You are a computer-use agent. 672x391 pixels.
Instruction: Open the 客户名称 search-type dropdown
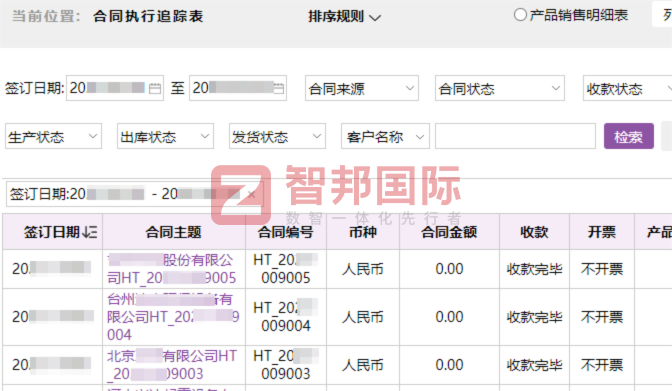coord(385,136)
